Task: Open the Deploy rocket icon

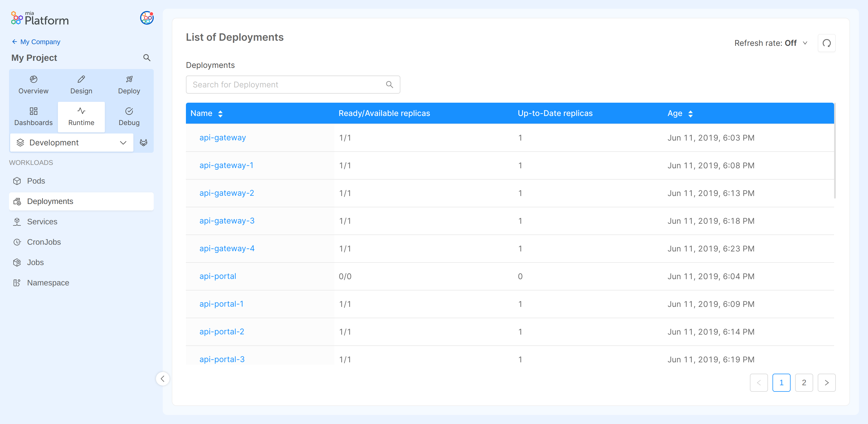Action: pyautogui.click(x=129, y=79)
